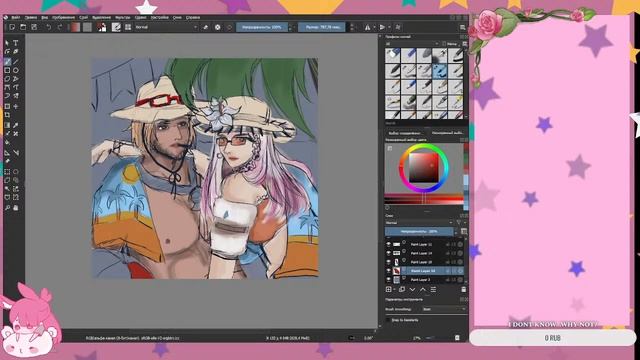Enable the Snap to Assistants checkbox
640x360 pixels.
click(x=388, y=320)
